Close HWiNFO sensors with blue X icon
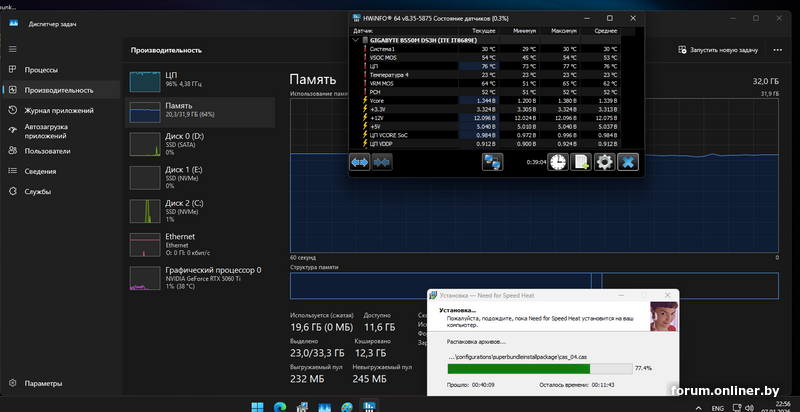Screen dimensions: 800x412 [628, 162]
